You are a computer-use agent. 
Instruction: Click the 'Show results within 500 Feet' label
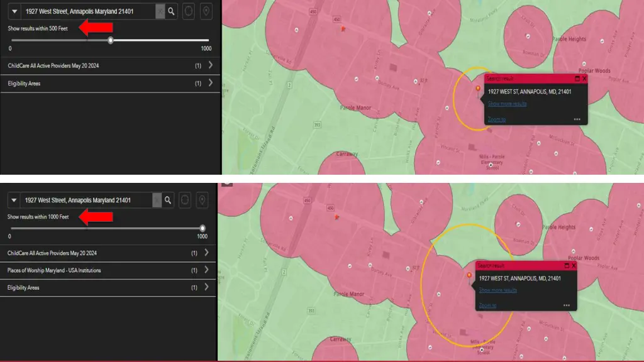tap(38, 28)
